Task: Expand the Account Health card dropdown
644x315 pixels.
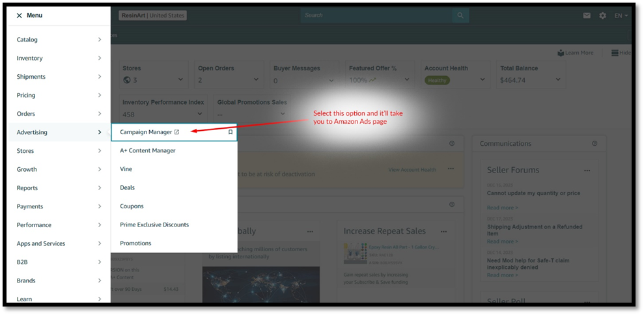Action: click(x=482, y=79)
